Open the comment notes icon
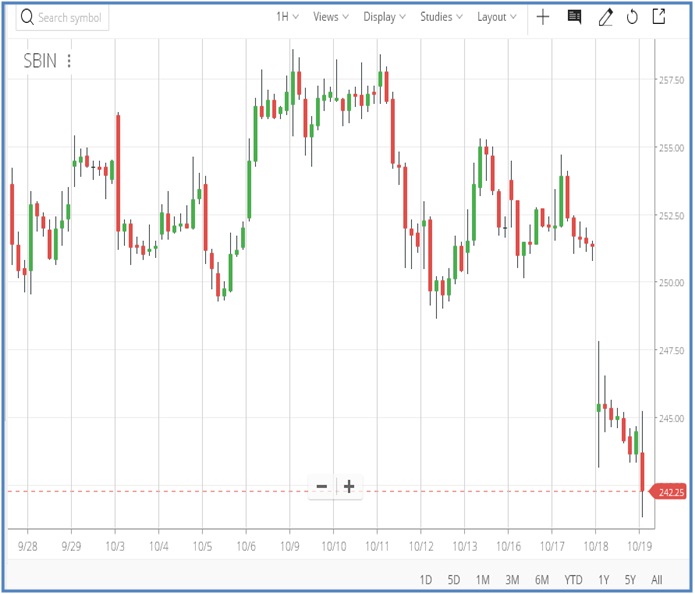The height and width of the screenshot is (594, 695). 574,17
